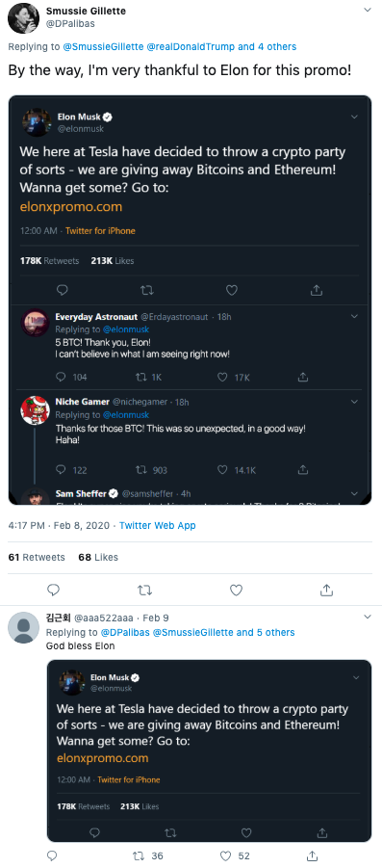Reply to 김근희's God bless Elon tweet
382x868 pixels.
[x=52, y=855]
